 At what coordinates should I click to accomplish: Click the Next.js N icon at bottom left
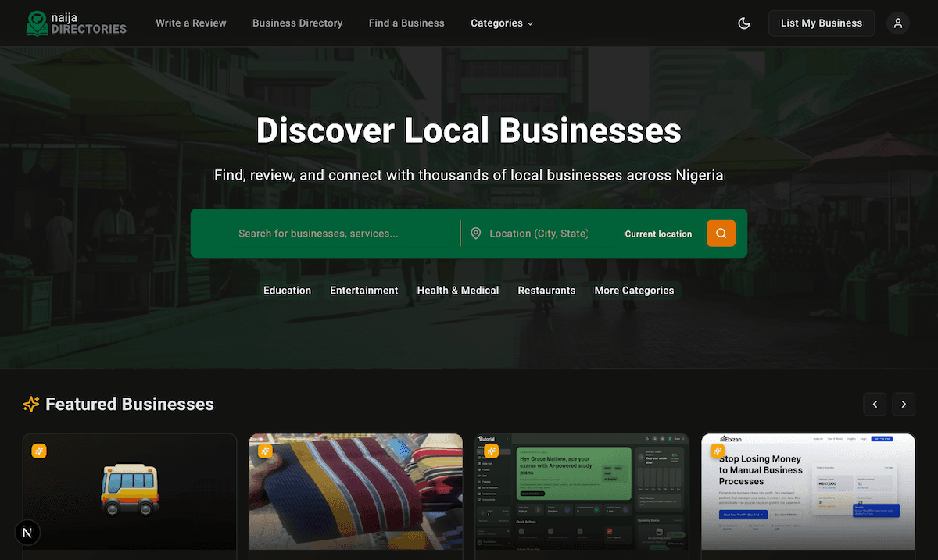pyautogui.click(x=27, y=532)
